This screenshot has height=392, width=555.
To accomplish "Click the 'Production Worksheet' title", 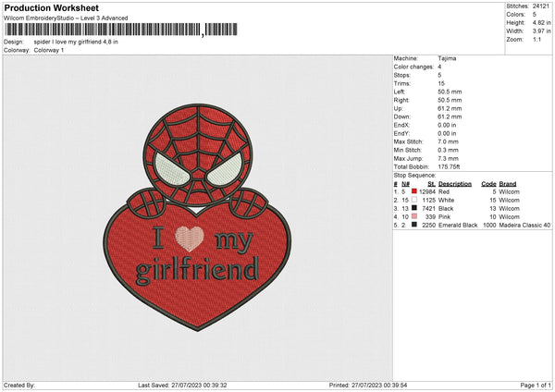I will tap(52, 8).
